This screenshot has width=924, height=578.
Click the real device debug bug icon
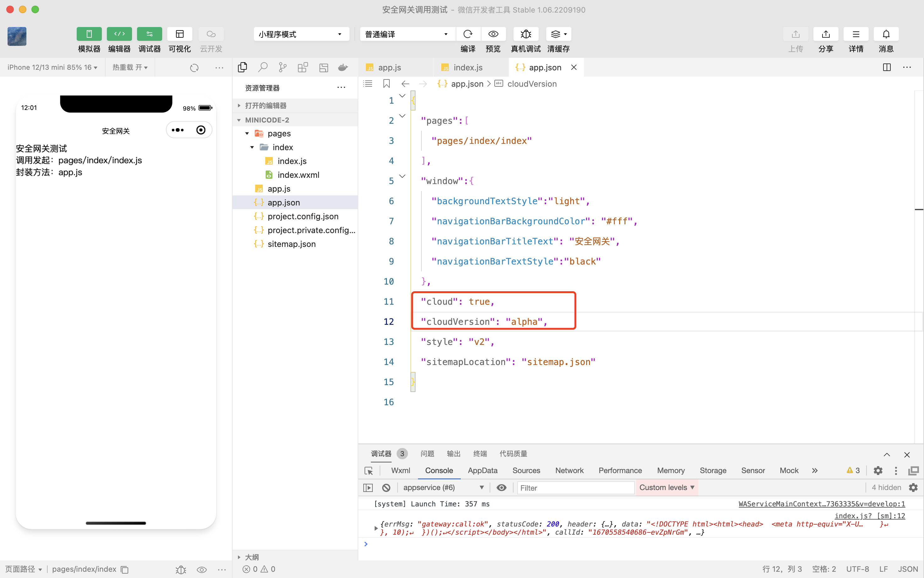525,34
